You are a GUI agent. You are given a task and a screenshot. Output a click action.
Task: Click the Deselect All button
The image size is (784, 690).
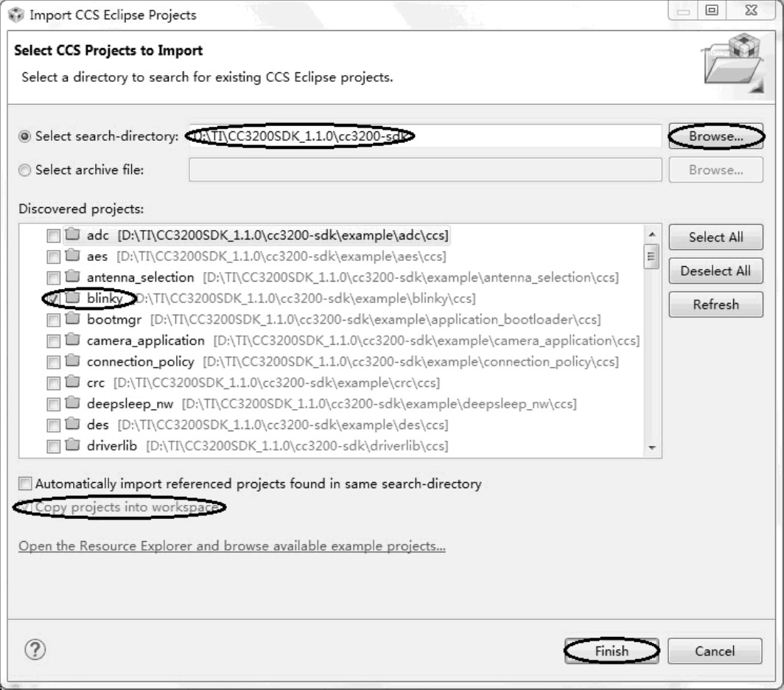[x=716, y=271]
